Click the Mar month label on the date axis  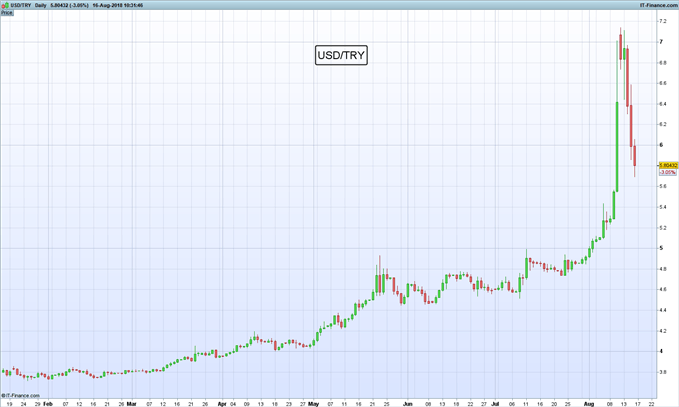coord(131,404)
